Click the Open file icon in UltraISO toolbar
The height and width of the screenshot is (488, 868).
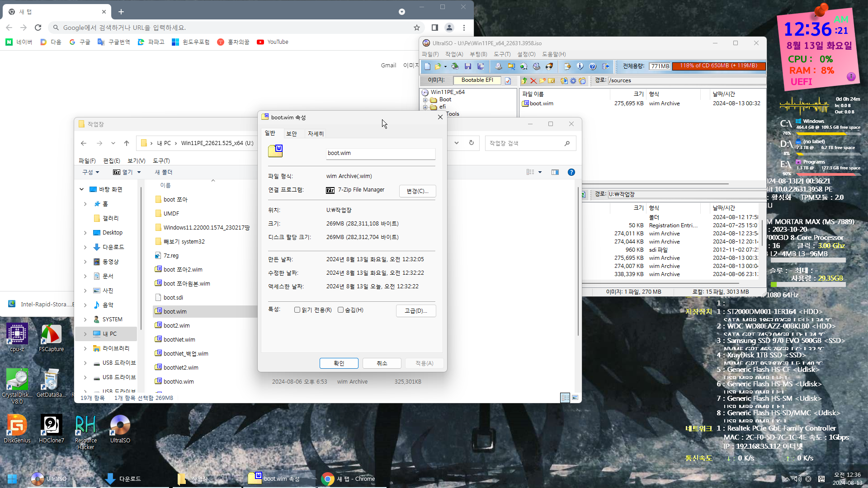click(438, 66)
